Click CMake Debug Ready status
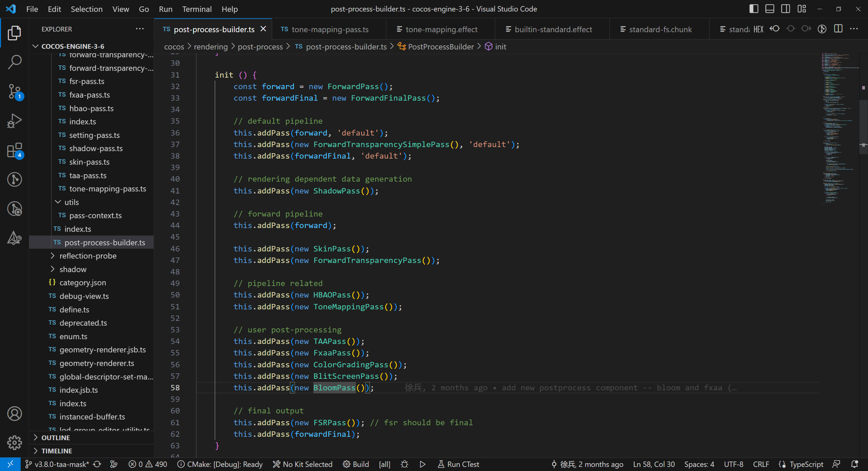This screenshot has height=471, width=868. coord(220,464)
